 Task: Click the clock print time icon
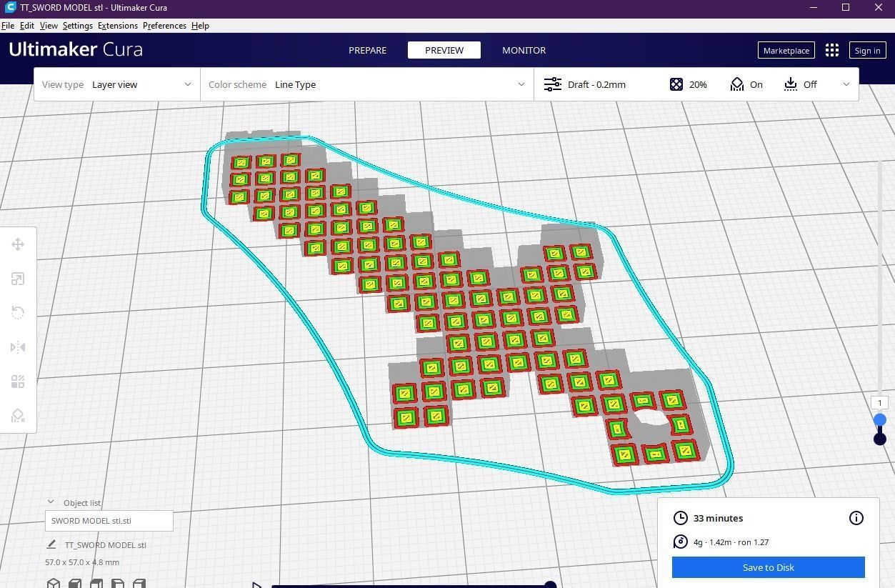[681, 518]
